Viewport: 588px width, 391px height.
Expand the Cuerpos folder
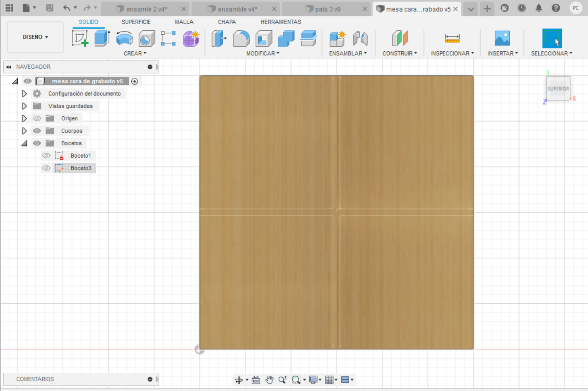point(24,131)
